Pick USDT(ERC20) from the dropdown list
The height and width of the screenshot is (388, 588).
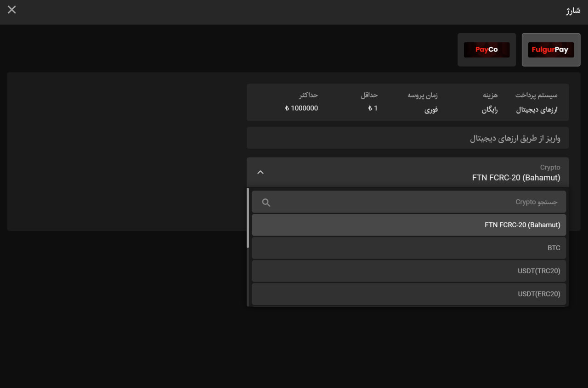pos(408,294)
